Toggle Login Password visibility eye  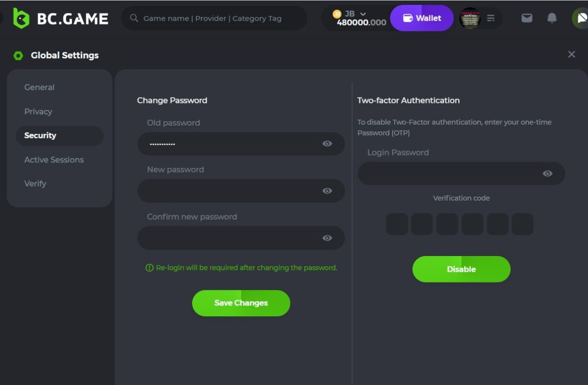(548, 174)
